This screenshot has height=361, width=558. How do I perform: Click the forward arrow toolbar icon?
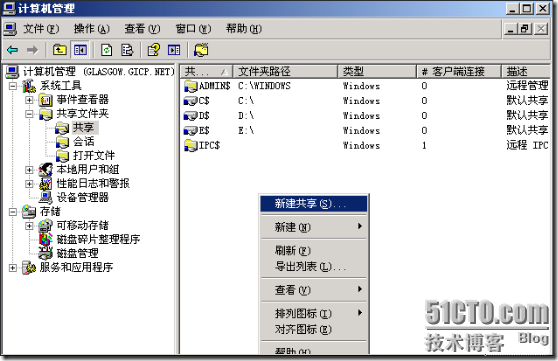coord(32,50)
